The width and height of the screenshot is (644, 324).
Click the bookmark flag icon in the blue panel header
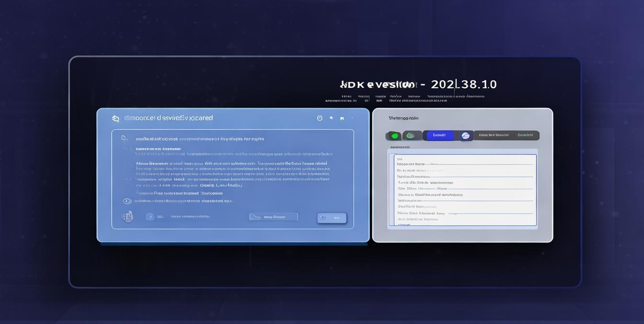pos(342,118)
